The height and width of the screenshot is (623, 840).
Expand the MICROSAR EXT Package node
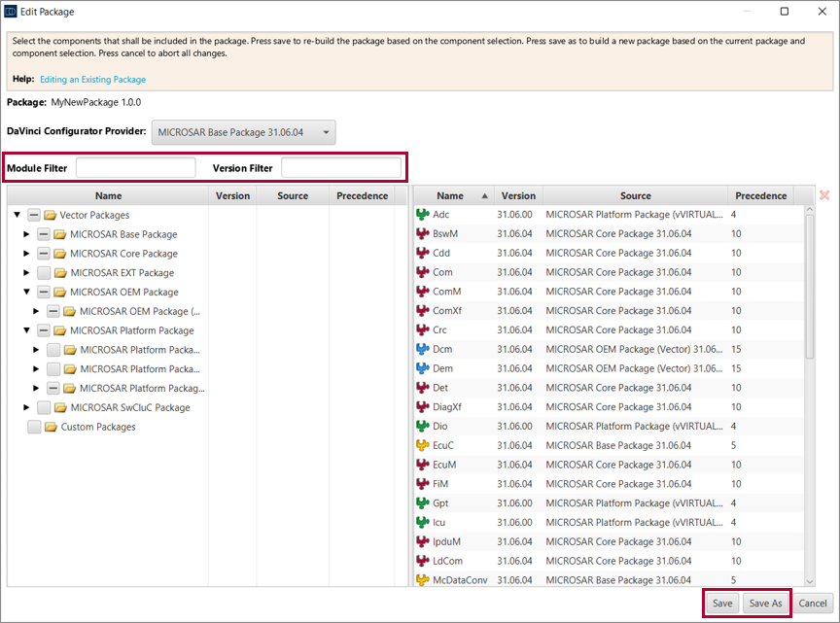(x=26, y=273)
